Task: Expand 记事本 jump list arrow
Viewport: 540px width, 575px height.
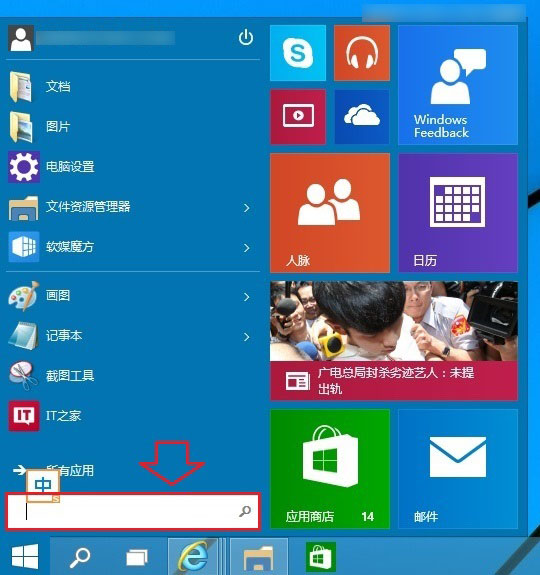Action: tap(247, 337)
